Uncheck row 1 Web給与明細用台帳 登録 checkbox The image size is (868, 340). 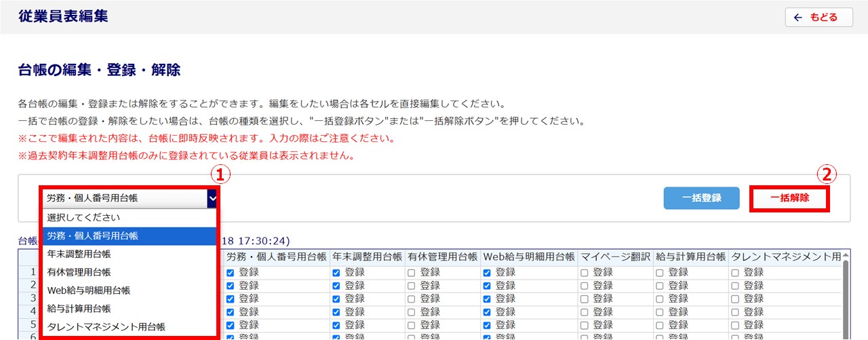click(x=487, y=272)
